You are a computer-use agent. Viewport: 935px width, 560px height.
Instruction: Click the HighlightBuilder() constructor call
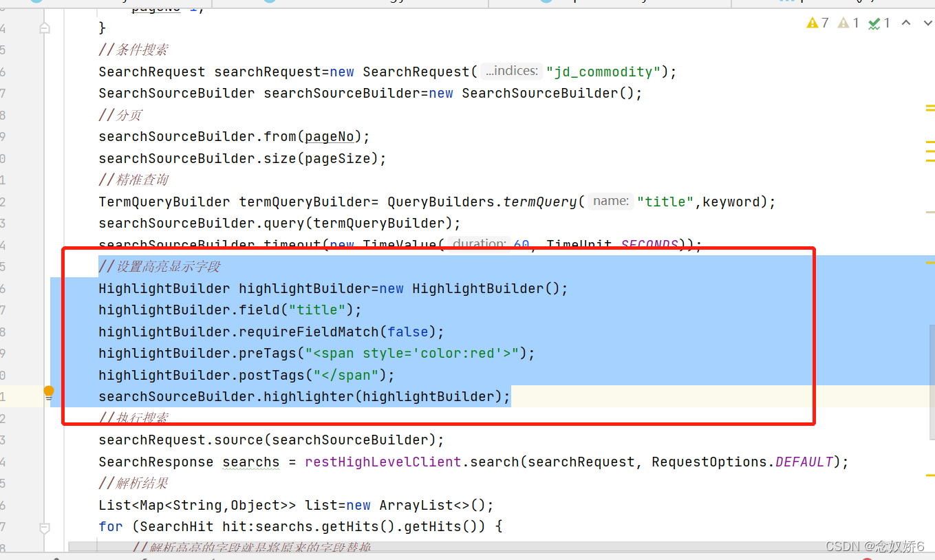tap(486, 288)
